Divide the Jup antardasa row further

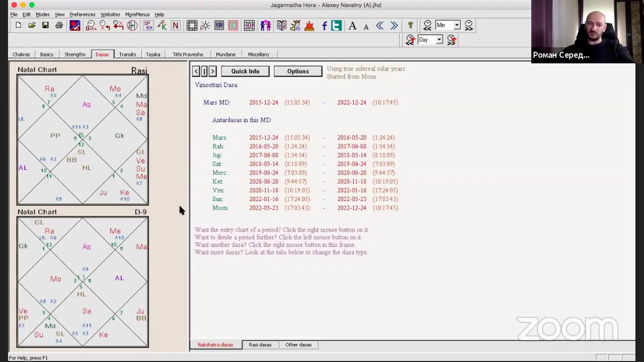coord(303,155)
